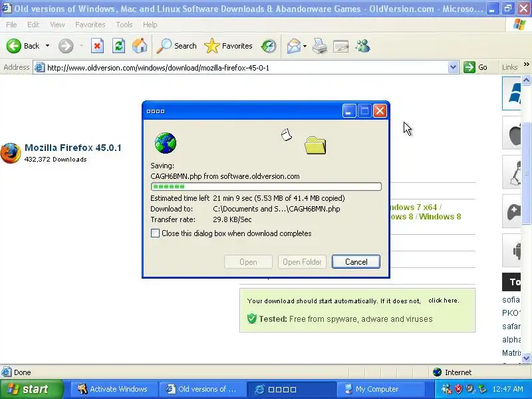Viewport: 532px width, 399px height.
Task: Open the History clock icon
Action: point(269,46)
